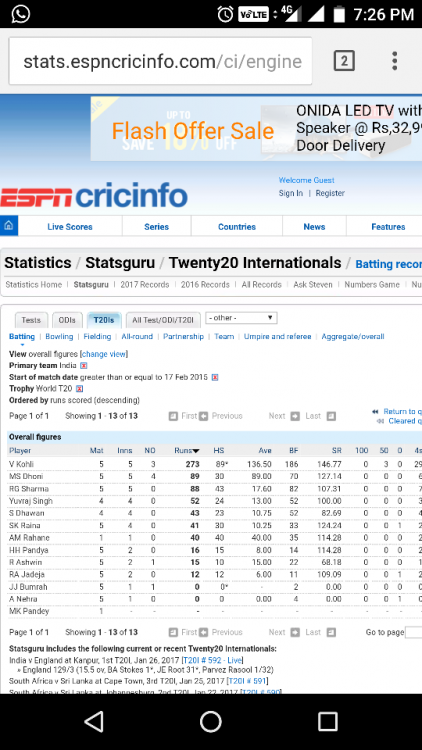Expand the Batting view indicator arrow
The height and width of the screenshot is (750, 422).
[x=22, y=345]
